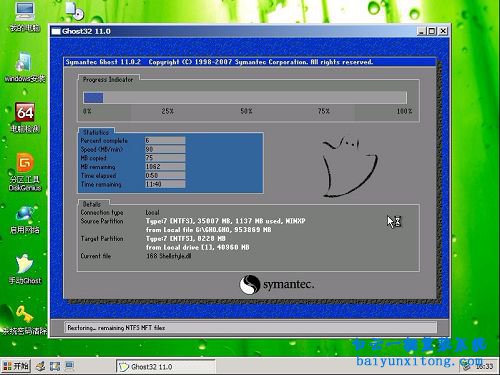The image size is (500, 375).
Task: Launch the Windows install desktop icon
Action: click(25, 68)
